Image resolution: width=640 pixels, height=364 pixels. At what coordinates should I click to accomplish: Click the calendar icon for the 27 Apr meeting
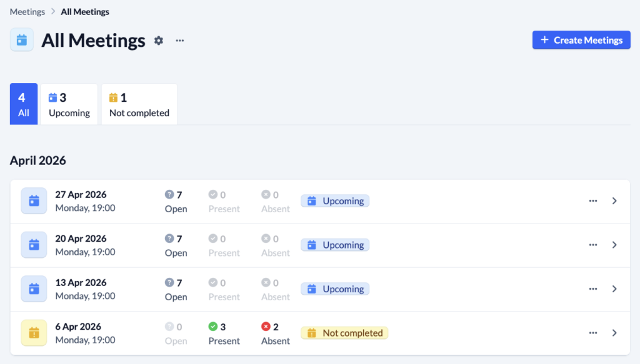34,201
